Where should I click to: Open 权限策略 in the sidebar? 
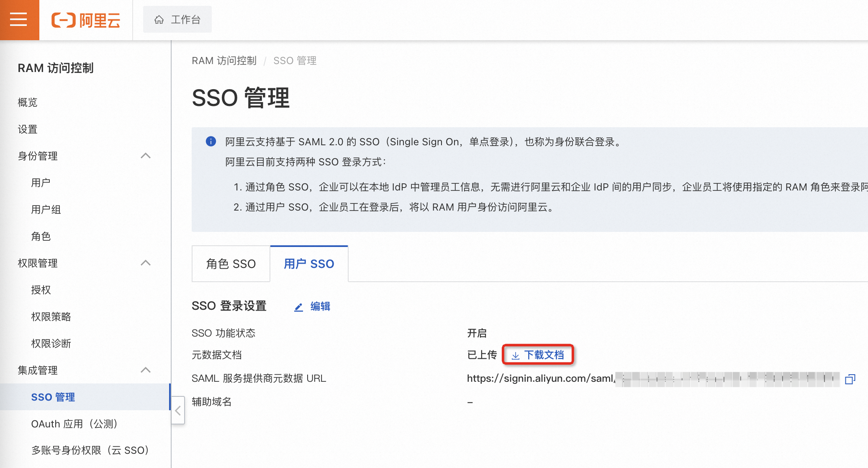pyautogui.click(x=51, y=316)
